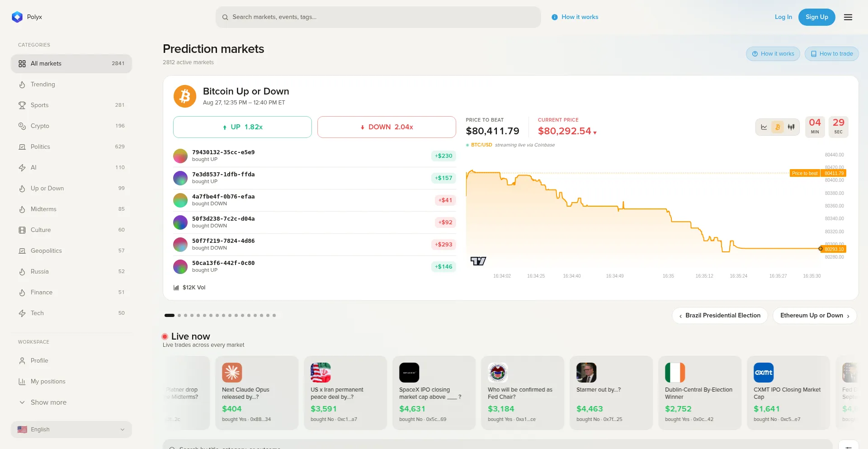Open the Finance category

71,293
